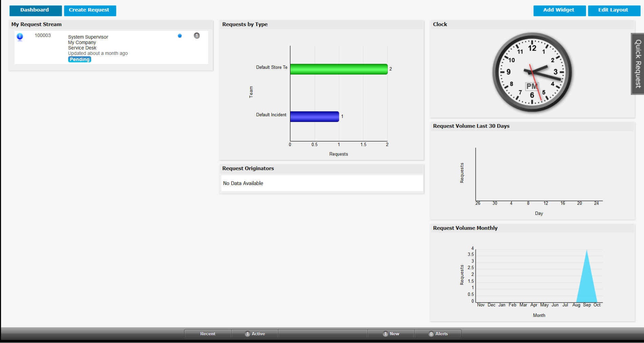Click the Pending status badge on request 100003

pyautogui.click(x=79, y=59)
